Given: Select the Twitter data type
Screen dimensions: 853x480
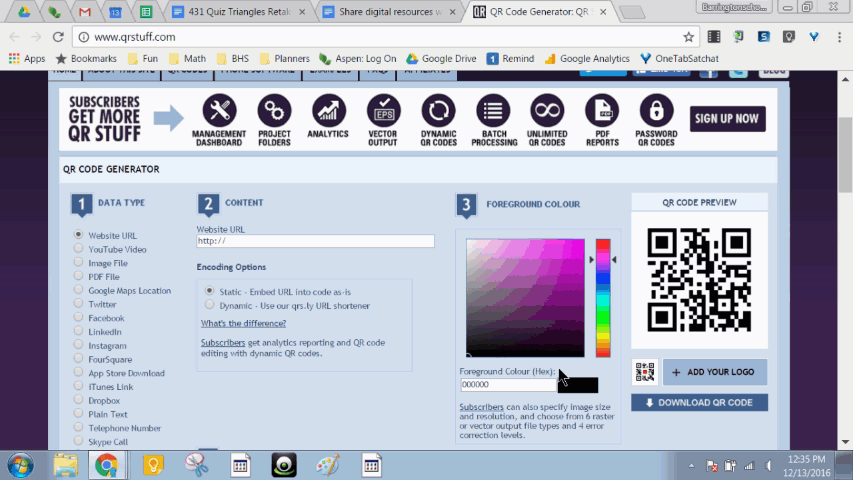Looking at the screenshot, I should pyautogui.click(x=78, y=303).
